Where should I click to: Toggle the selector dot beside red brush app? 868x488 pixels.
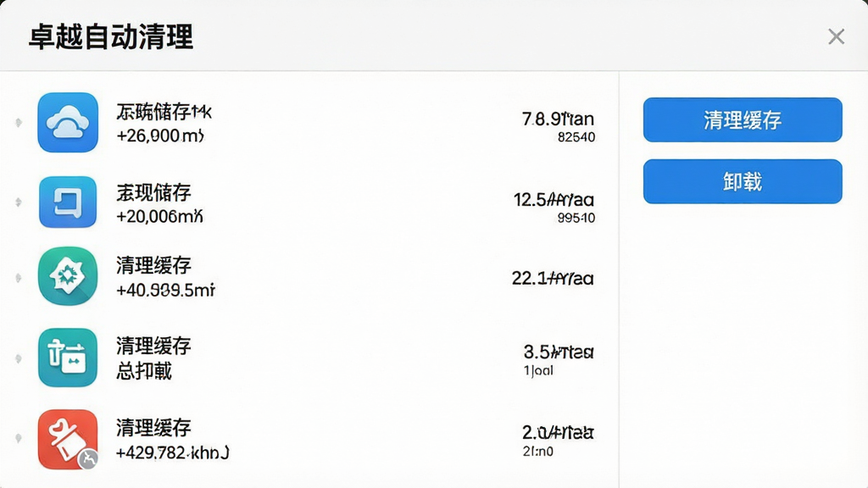(x=19, y=439)
